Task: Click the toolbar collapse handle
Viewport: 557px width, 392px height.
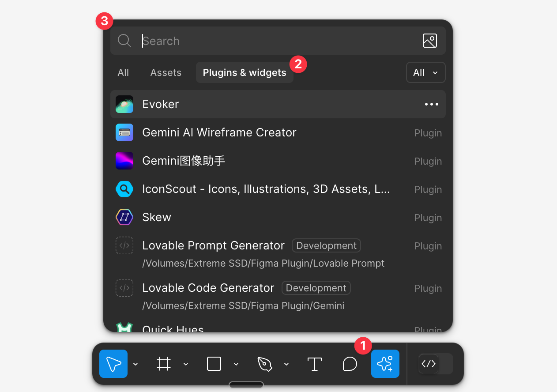Action: pyautogui.click(x=246, y=384)
